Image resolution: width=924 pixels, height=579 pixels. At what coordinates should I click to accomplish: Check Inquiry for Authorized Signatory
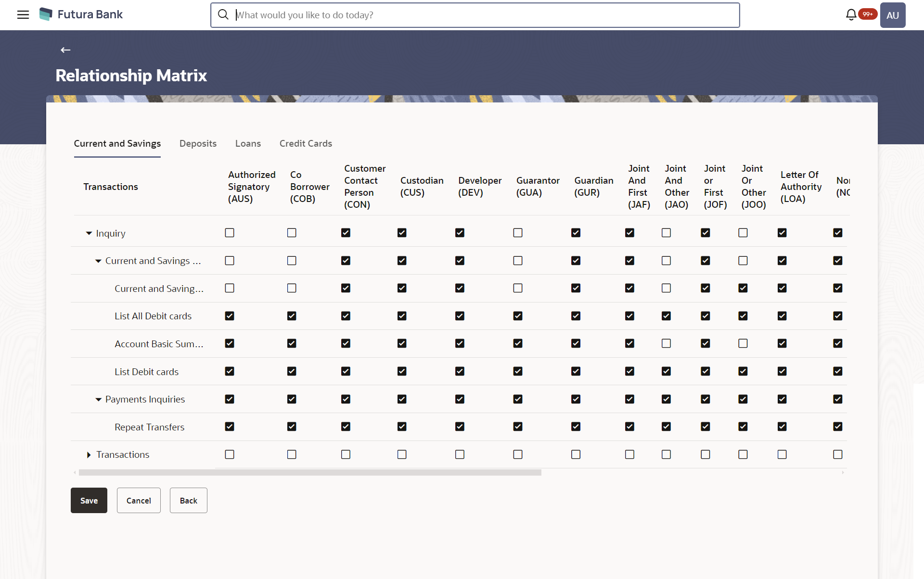click(x=230, y=233)
